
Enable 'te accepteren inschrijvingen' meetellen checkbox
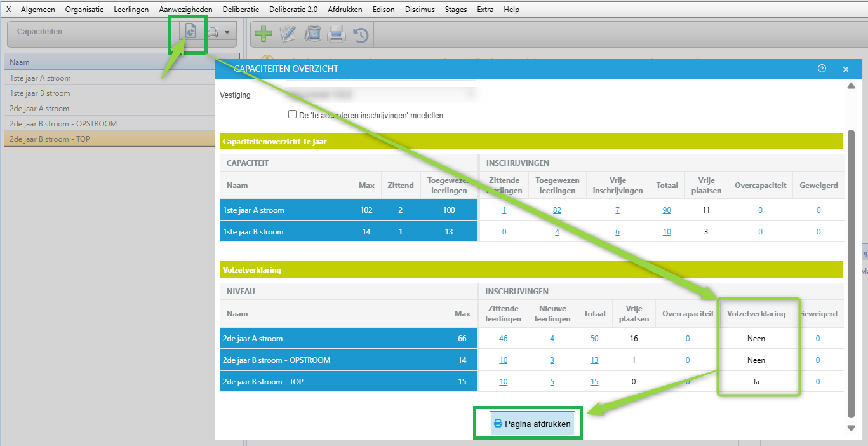[x=293, y=115]
